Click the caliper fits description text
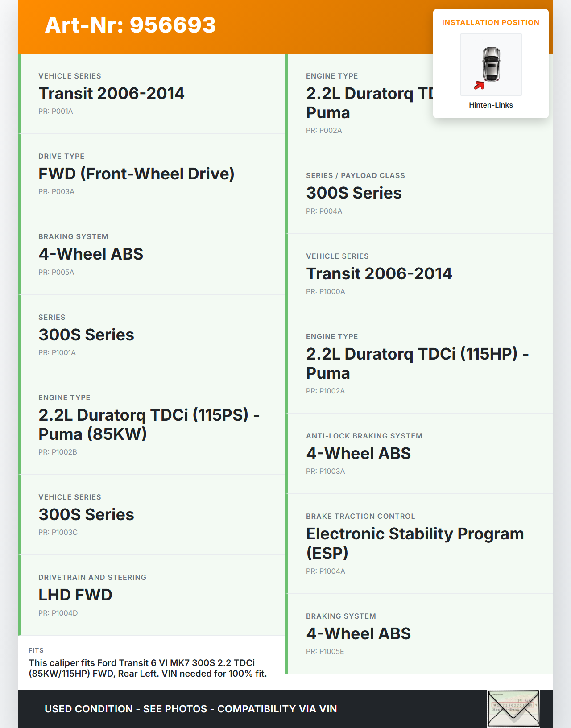571x728 pixels. pyautogui.click(x=148, y=668)
